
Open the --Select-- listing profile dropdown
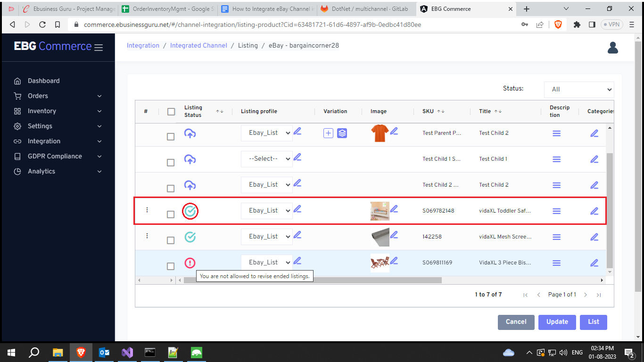tap(266, 159)
